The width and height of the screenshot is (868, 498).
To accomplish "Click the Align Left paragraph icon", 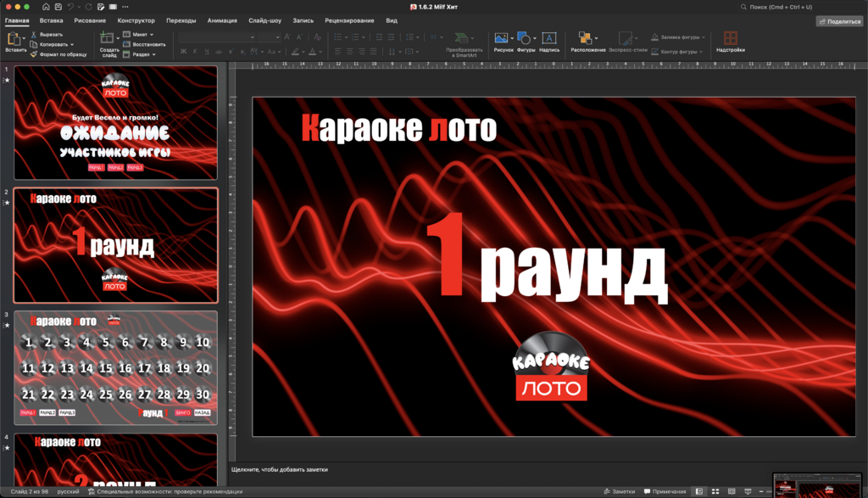I will point(337,52).
